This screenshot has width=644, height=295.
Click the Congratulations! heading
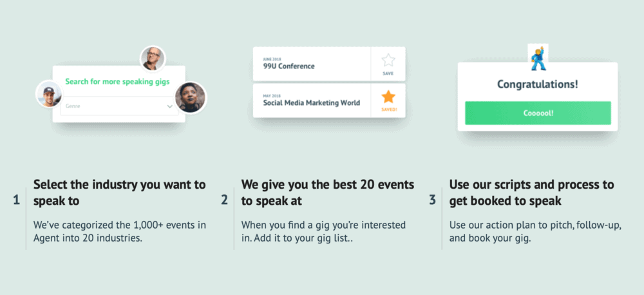(x=538, y=84)
